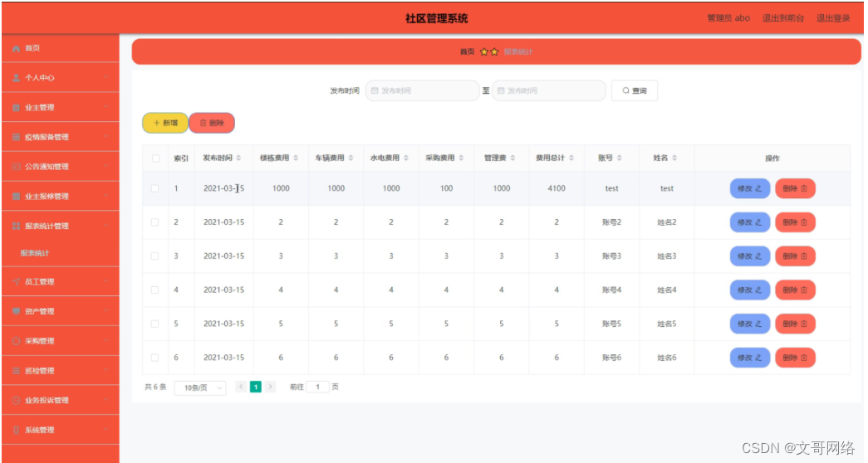Check the checkbox for row with 账号4
Screen dimensions: 868x463
coord(155,290)
